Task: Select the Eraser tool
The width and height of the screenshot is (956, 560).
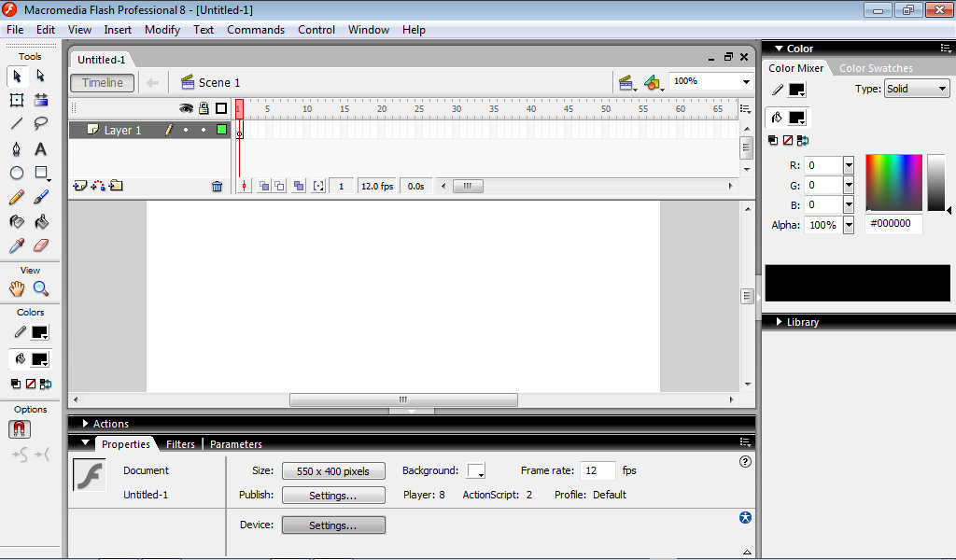Action: tap(41, 245)
